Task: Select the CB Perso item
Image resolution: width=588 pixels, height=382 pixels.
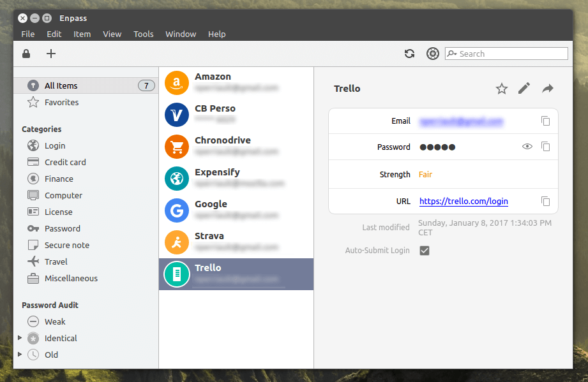Action: tap(236, 115)
